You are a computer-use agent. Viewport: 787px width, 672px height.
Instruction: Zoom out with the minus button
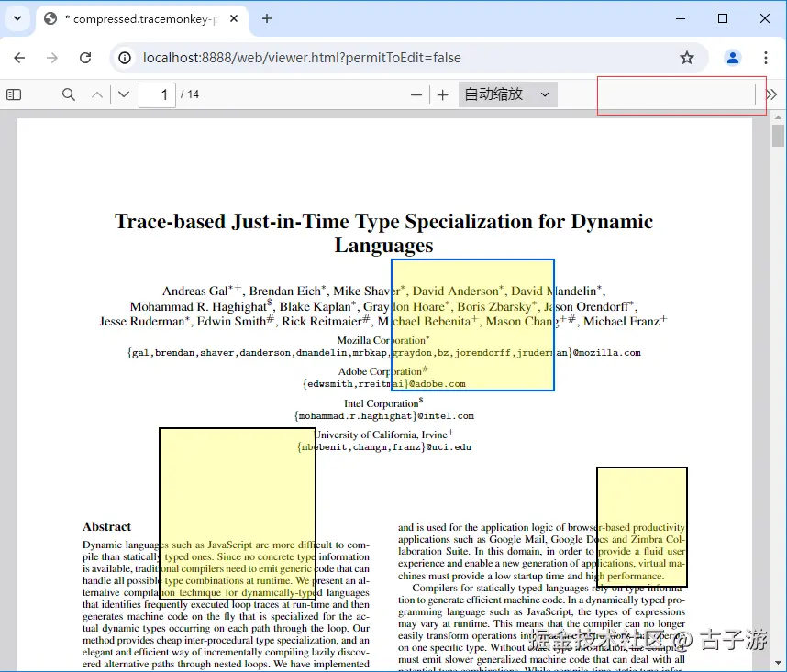click(x=416, y=94)
